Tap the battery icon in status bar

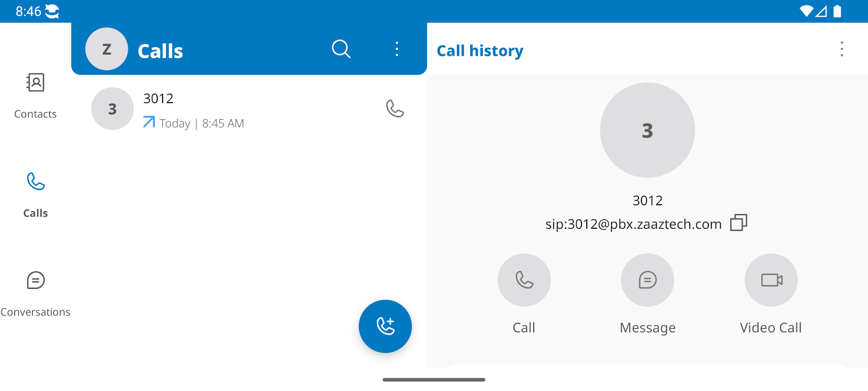[837, 11]
